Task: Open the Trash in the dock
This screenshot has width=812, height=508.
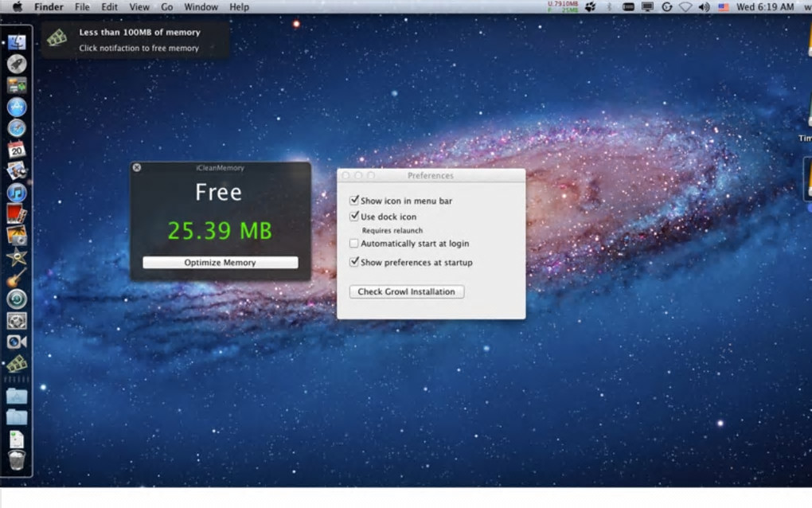Action: coord(17,460)
